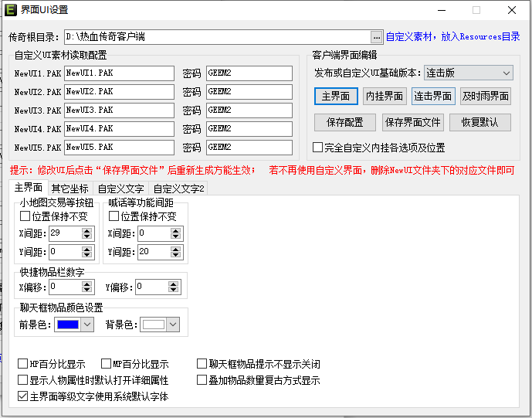Click 保存界面文件 button
The width and height of the screenshot is (532, 418).
(412, 122)
